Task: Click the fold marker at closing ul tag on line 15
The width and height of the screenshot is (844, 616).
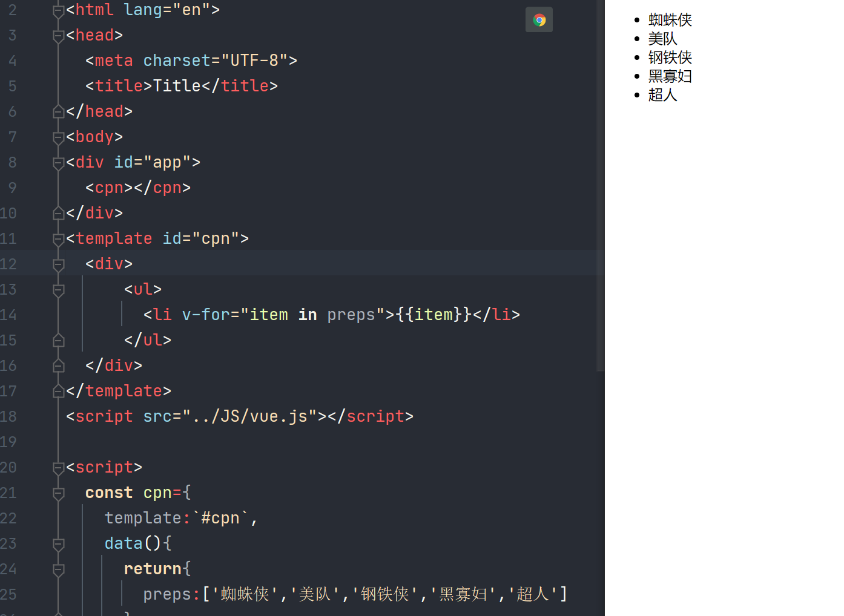Action: click(59, 340)
